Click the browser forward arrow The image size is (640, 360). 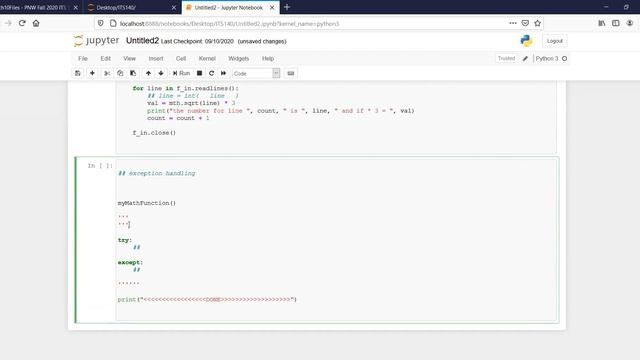(x=8, y=23)
